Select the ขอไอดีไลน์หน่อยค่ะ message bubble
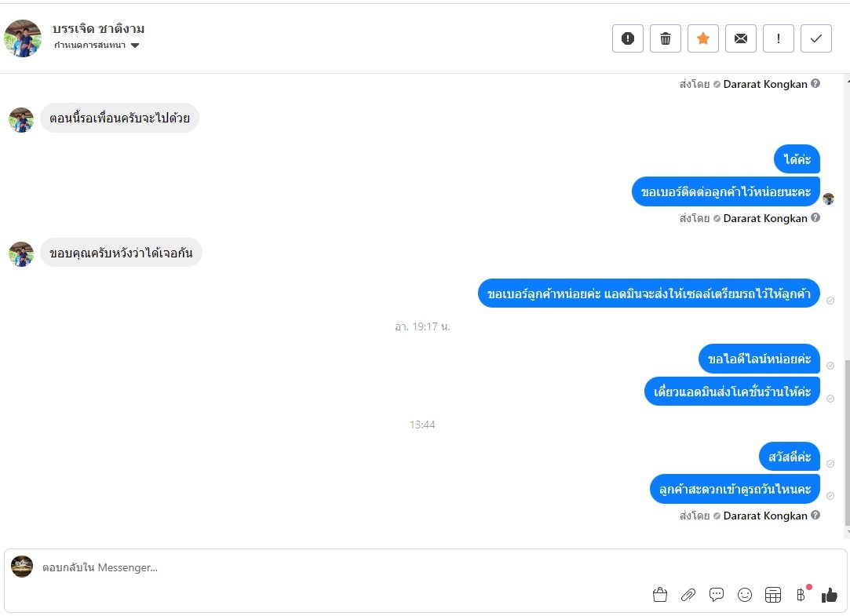 point(759,359)
